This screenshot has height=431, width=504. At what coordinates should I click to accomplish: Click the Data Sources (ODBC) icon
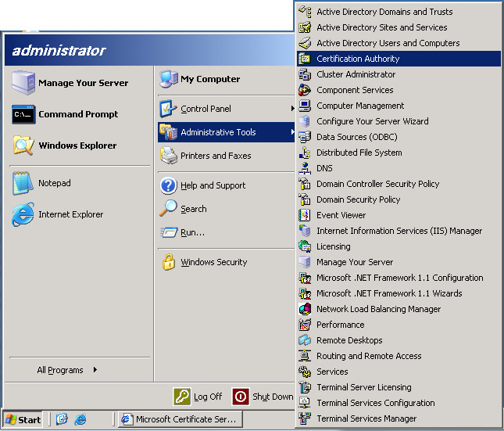305,137
